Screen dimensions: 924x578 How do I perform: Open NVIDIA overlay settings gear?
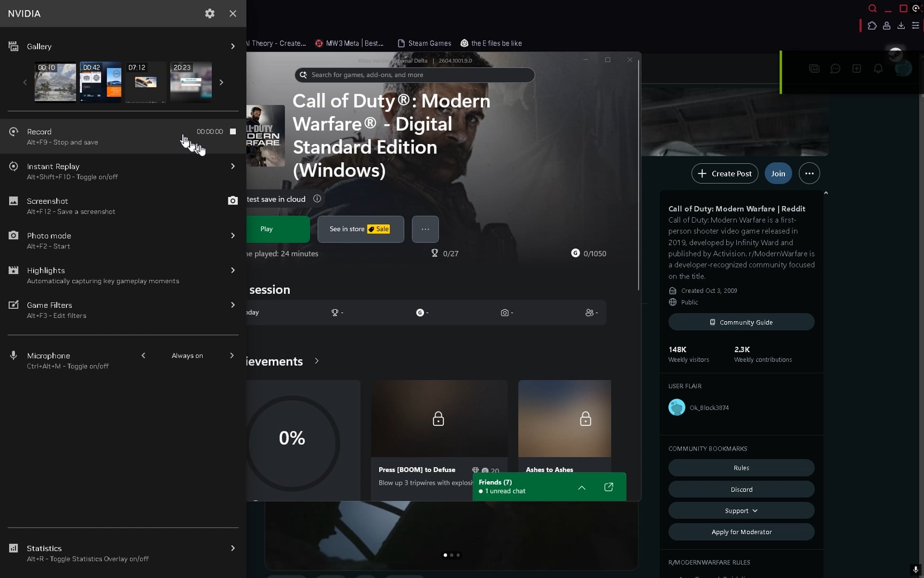tap(210, 13)
